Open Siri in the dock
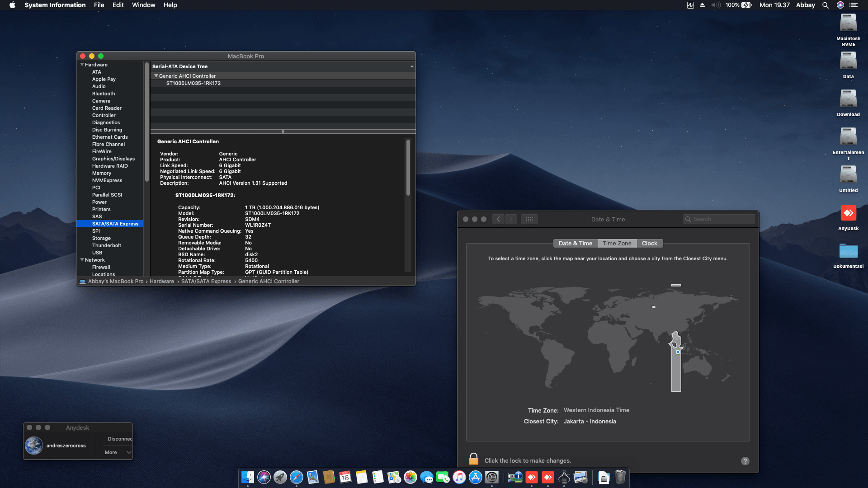 tap(264, 477)
